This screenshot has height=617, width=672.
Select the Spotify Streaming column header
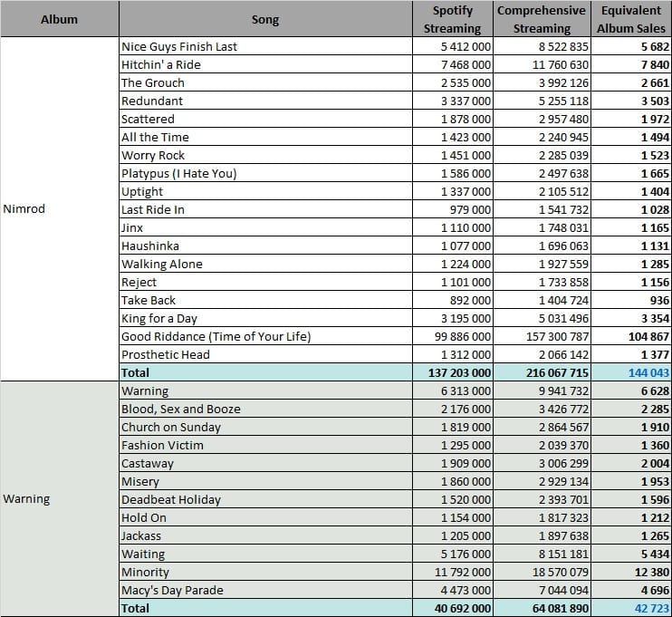(x=453, y=19)
